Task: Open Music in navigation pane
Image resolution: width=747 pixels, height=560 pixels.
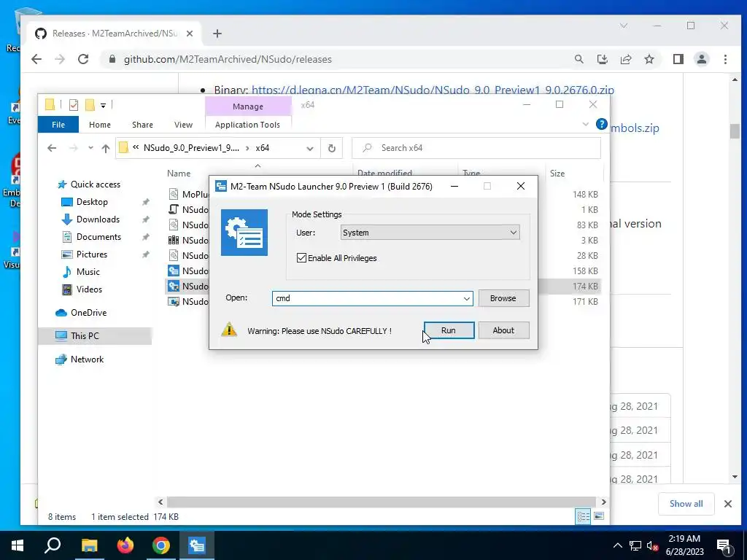Action: tap(88, 272)
